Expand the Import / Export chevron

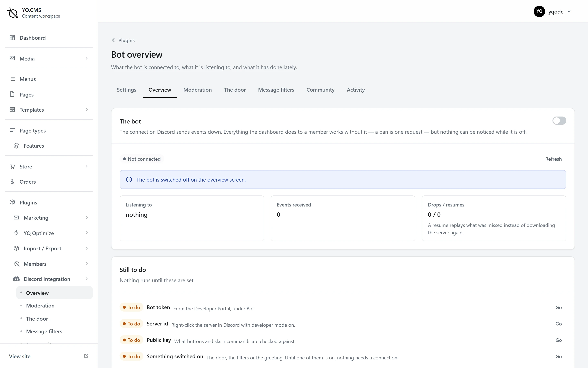(87, 248)
